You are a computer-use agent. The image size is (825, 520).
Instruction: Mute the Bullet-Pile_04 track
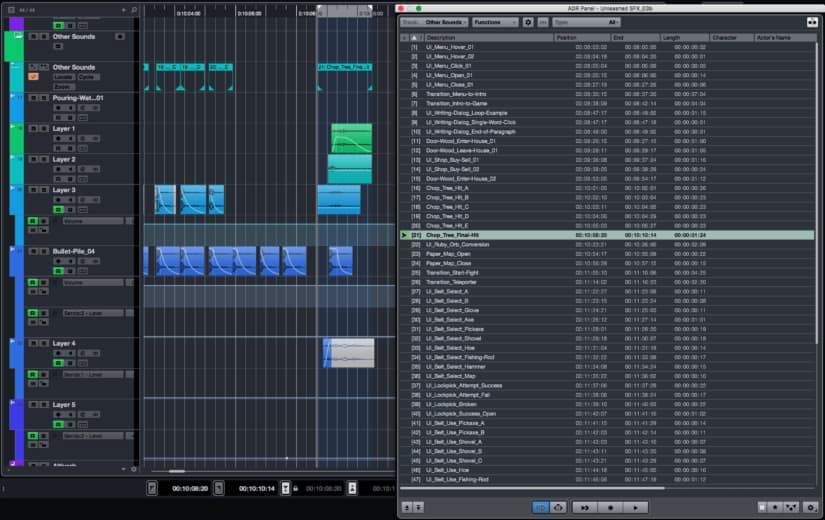coord(34,251)
